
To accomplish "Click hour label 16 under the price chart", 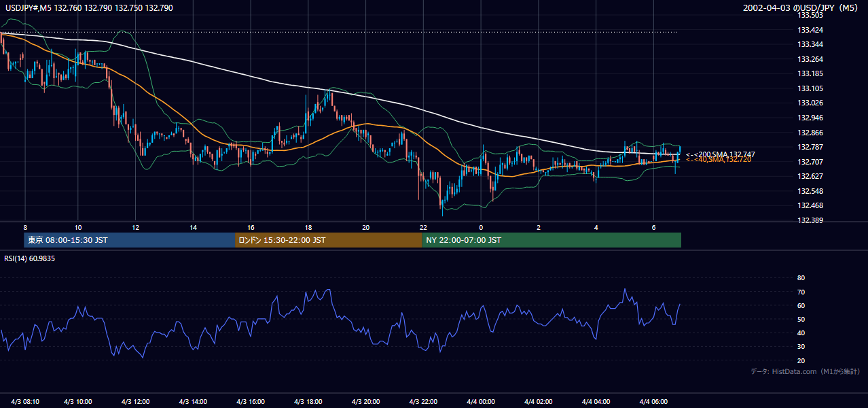I will point(251,227).
